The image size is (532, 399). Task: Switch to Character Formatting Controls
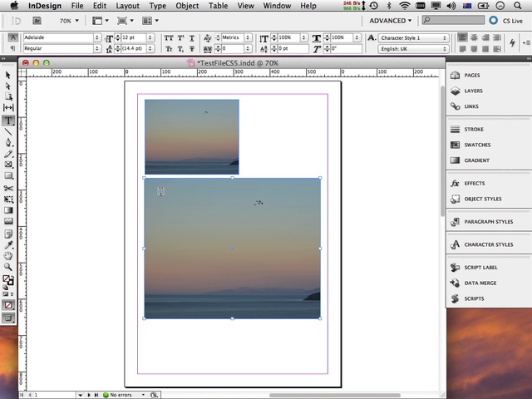point(12,37)
